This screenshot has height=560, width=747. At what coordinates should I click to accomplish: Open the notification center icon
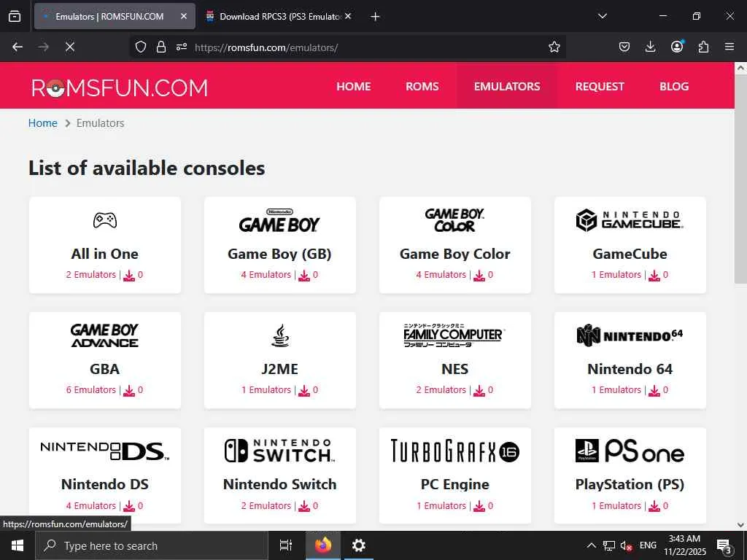(724, 546)
